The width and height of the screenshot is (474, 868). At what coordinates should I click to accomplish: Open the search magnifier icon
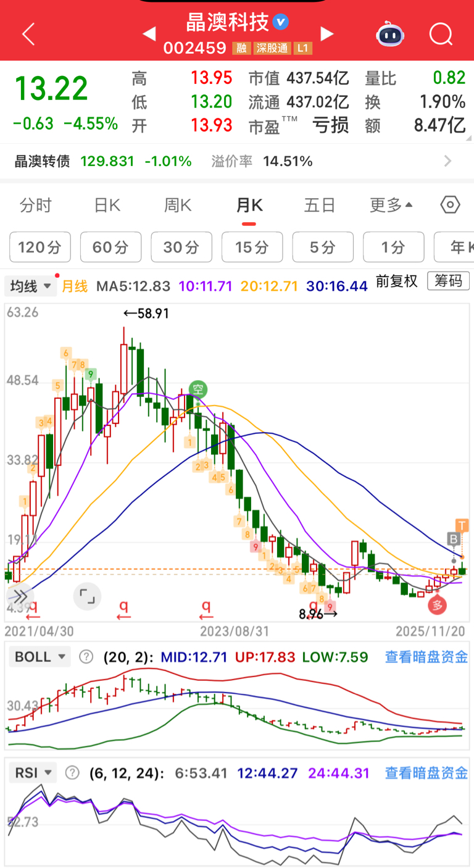[441, 34]
